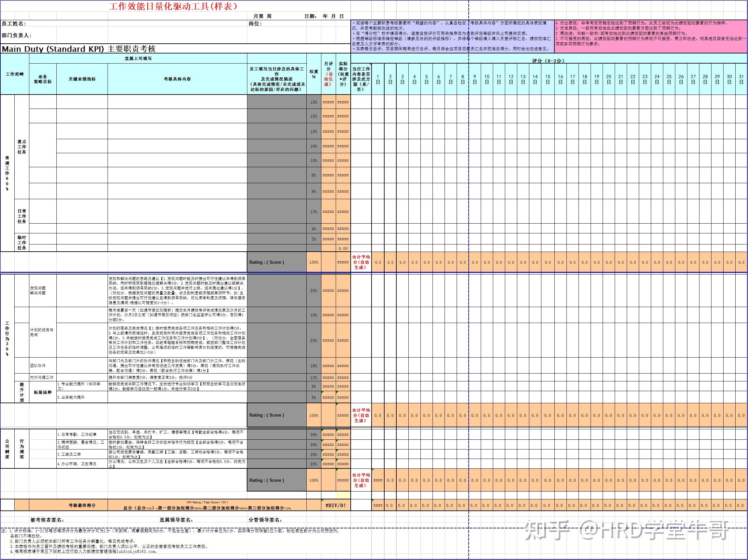748x560 pixels.
Task: Select the 日常工作任务 cell
Action: pyautogui.click(x=22, y=216)
